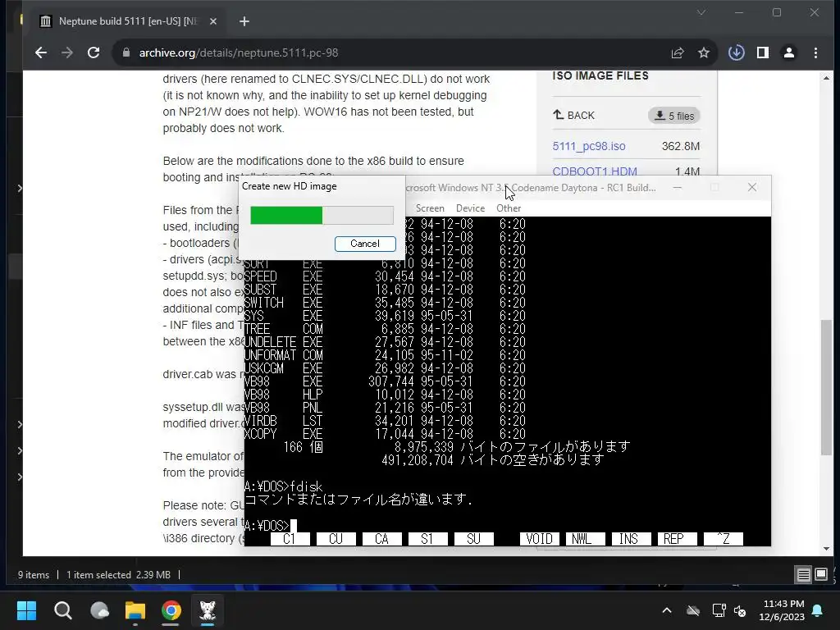Open the Windows Start menu
The image size is (840, 630).
coord(26,610)
